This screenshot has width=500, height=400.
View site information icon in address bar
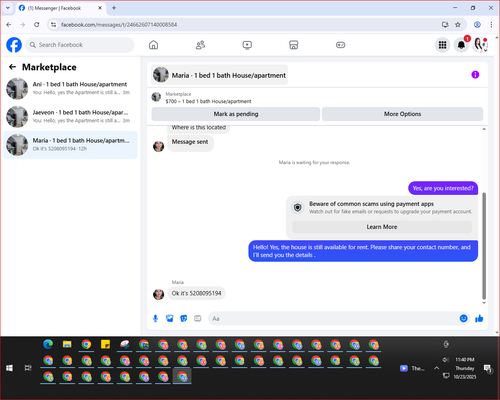pyautogui.click(x=53, y=25)
